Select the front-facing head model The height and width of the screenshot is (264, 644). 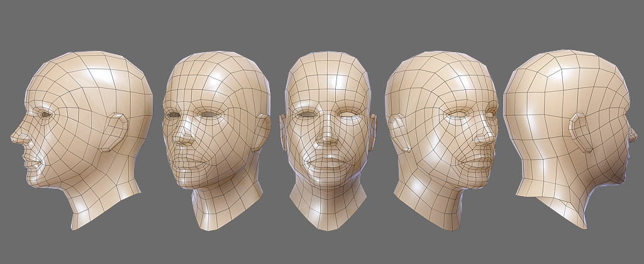pos(327,140)
